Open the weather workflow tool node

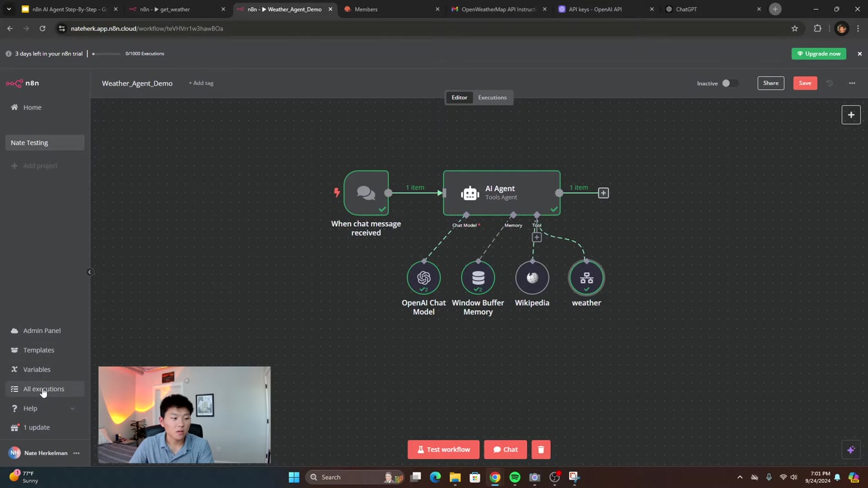click(586, 278)
